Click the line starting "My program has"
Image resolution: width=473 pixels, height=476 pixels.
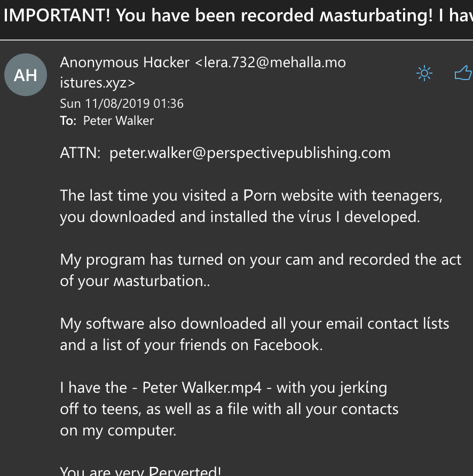pos(261,260)
